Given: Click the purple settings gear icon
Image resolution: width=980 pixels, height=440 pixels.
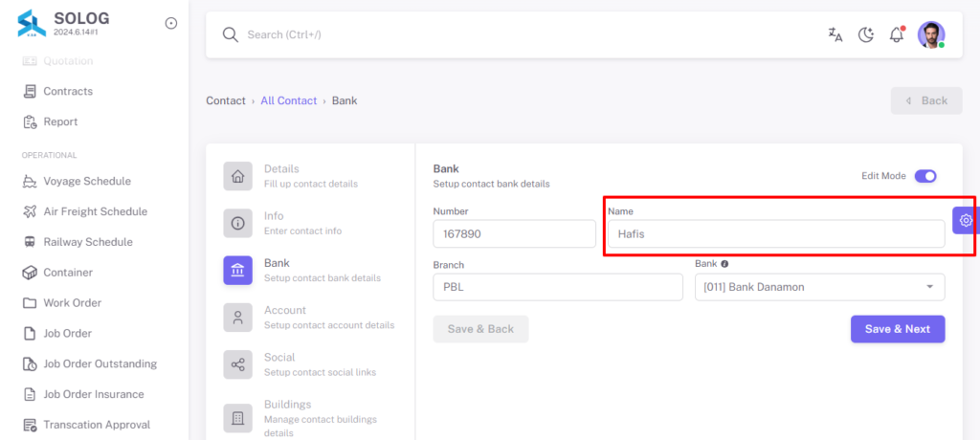Looking at the screenshot, I should coord(966,221).
